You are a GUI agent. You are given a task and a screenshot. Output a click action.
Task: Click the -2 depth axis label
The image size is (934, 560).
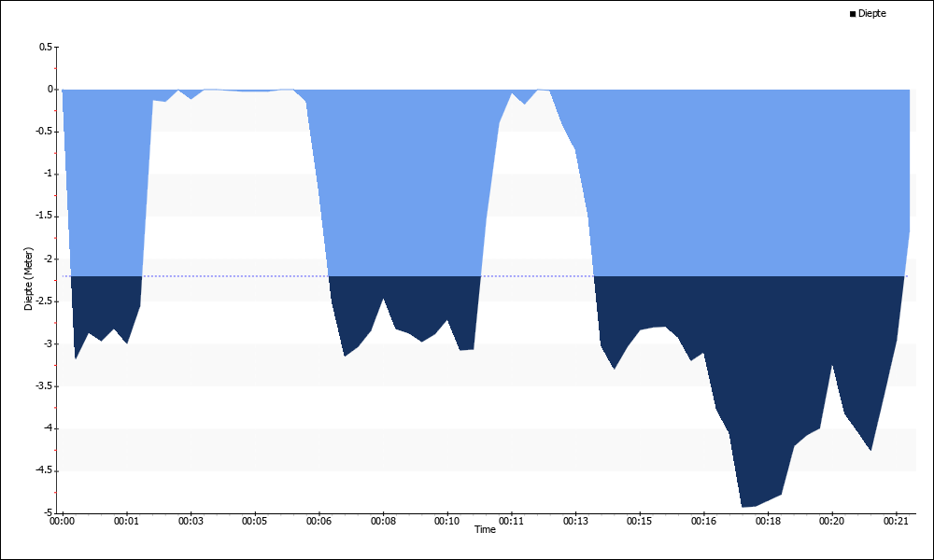point(48,259)
